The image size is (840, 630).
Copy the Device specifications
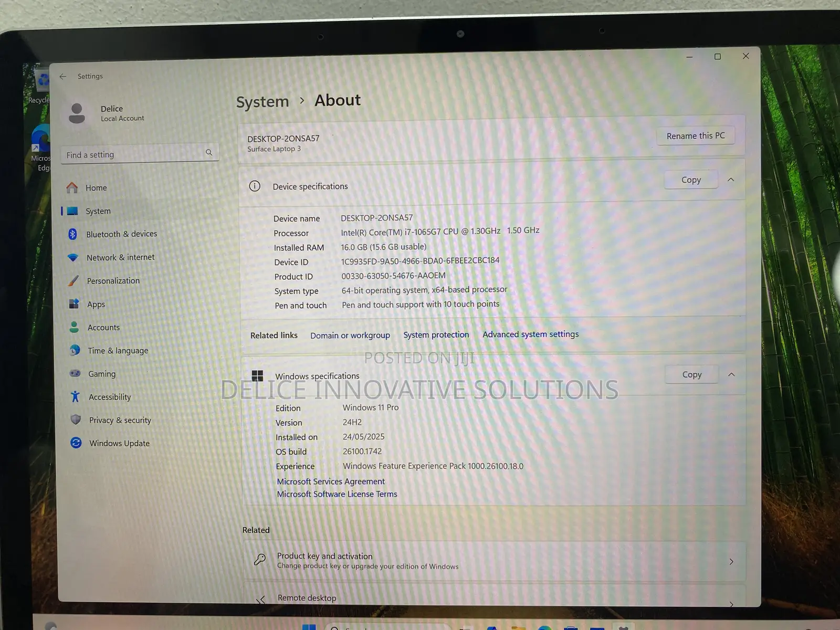coord(691,180)
